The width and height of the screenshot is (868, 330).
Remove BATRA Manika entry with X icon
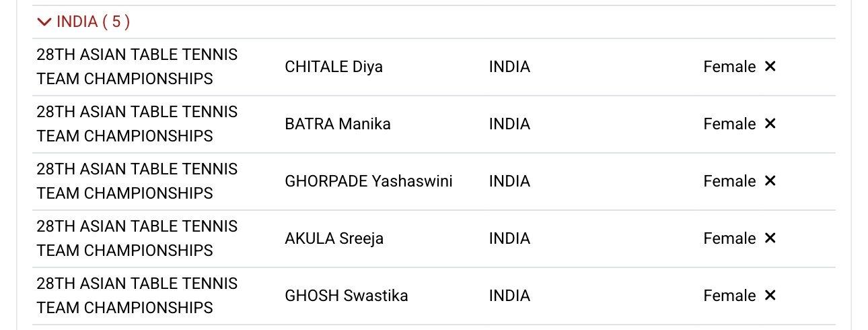click(770, 123)
